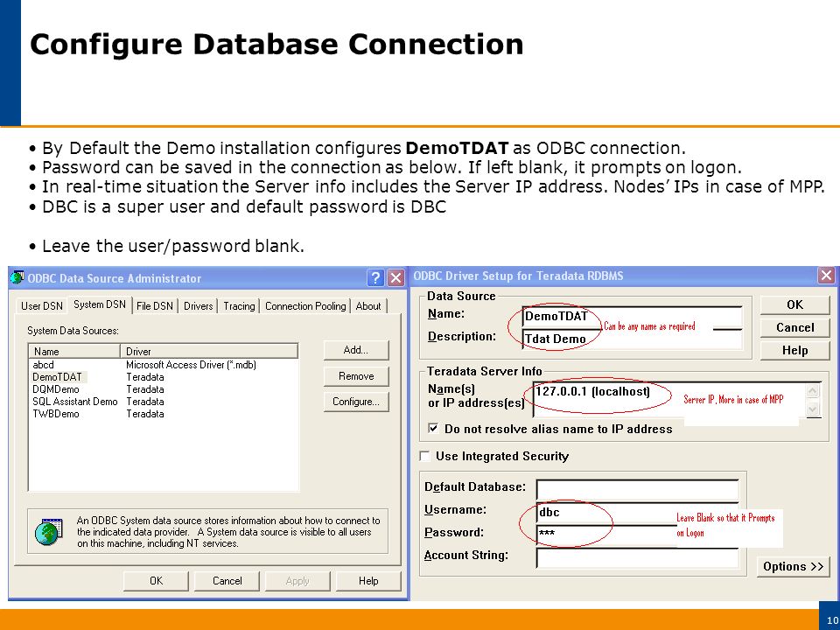Click the Configure... button
This screenshot has height=630, width=840.
click(x=356, y=402)
